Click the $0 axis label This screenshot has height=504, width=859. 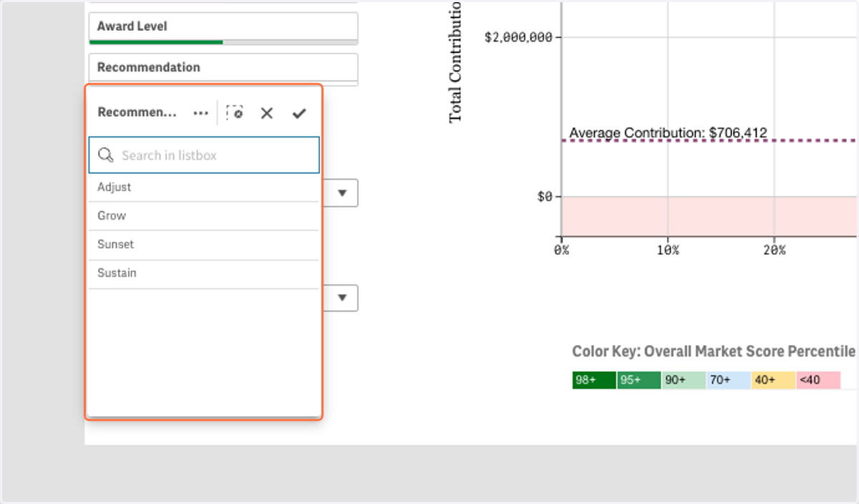coord(545,197)
